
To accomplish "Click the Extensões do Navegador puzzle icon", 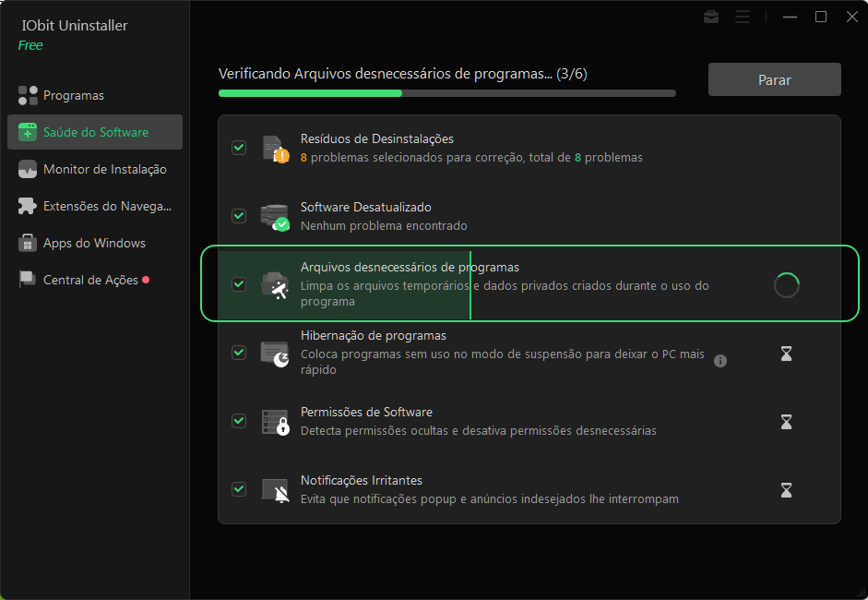I will tap(28, 206).
